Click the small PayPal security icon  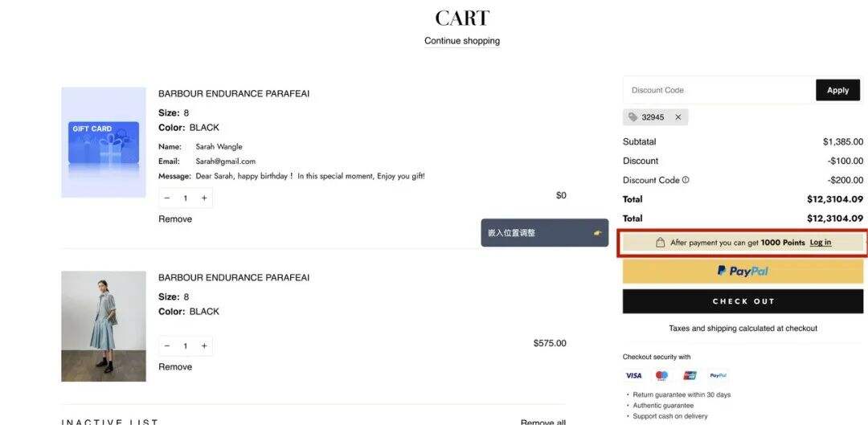(718, 375)
